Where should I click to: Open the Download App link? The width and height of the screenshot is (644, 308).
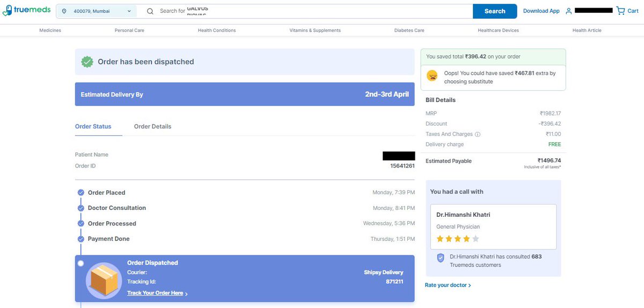click(x=541, y=11)
